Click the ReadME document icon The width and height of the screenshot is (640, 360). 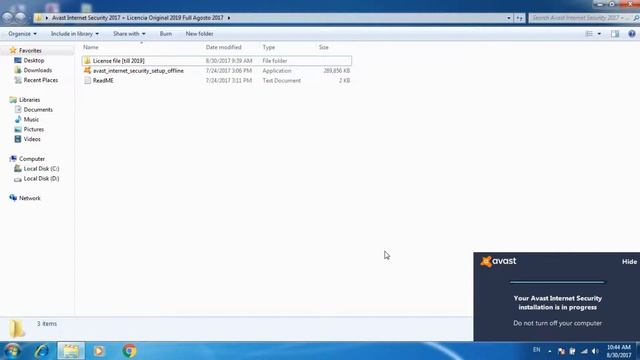pos(87,80)
